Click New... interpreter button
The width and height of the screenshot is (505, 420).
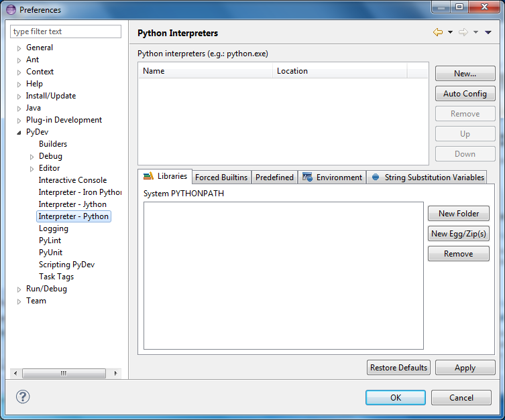465,74
